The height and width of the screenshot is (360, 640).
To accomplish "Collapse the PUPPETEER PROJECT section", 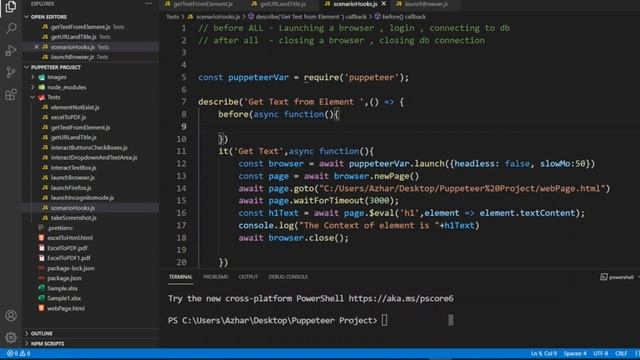I will [x=56, y=67].
